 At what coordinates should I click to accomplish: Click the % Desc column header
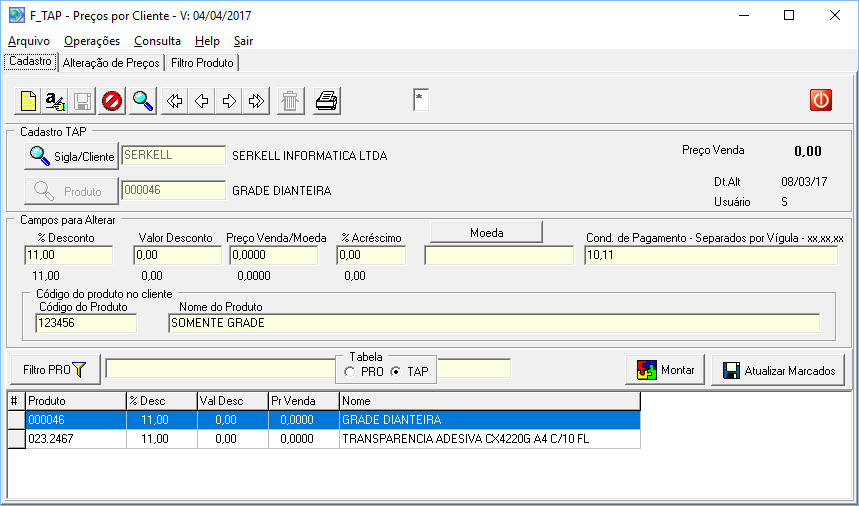tap(162, 401)
